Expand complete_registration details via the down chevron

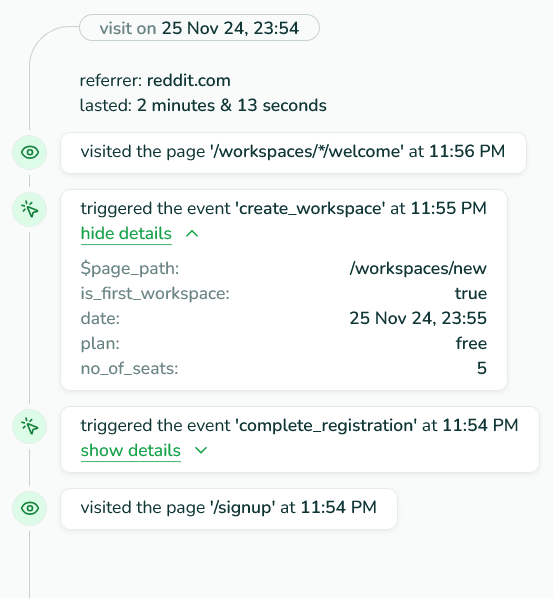(x=201, y=450)
